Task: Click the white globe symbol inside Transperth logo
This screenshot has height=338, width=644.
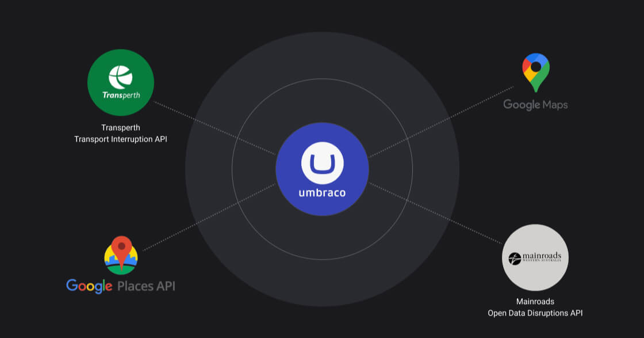Action: pos(121,77)
